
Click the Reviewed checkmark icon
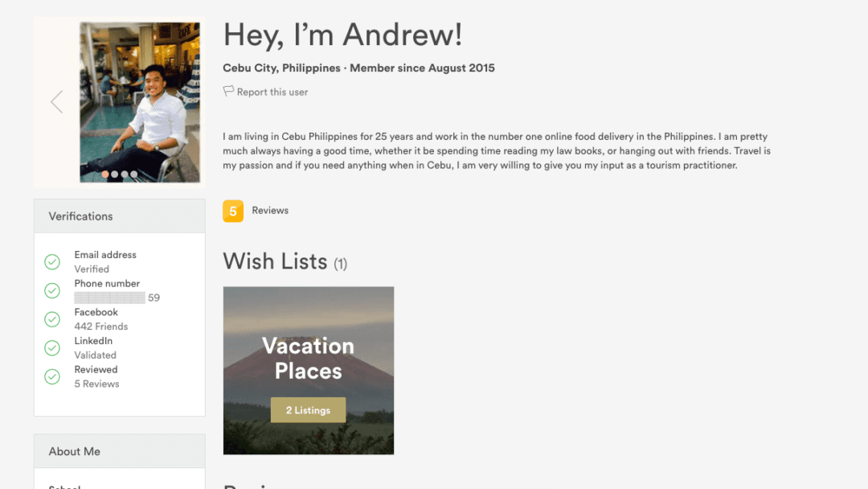[52, 376]
